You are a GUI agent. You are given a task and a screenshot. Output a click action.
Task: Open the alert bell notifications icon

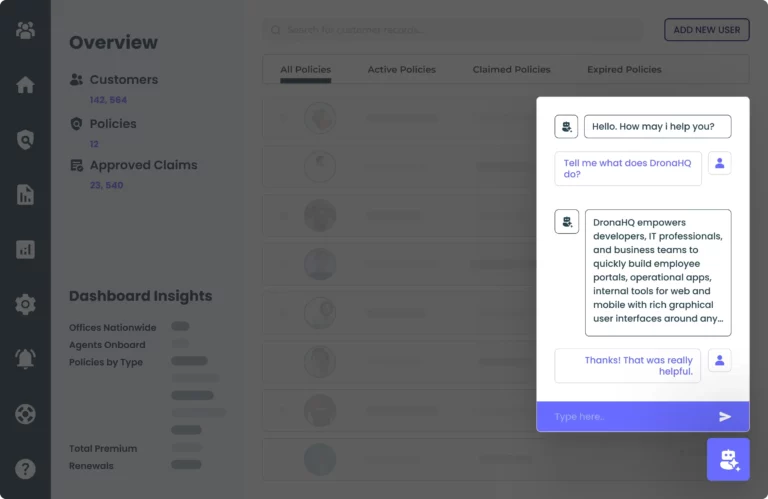pos(25,358)
